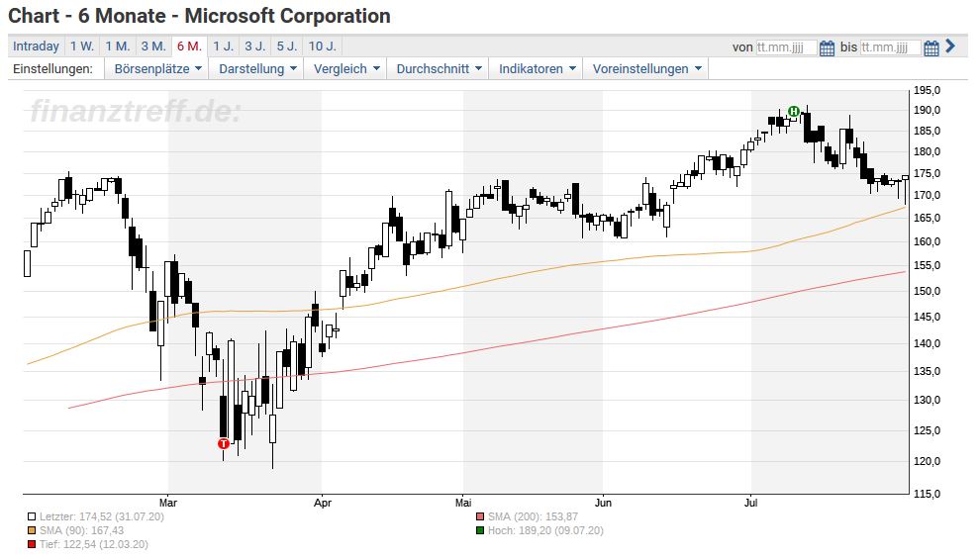Click legend text 'Hoch: 189,20 (09.07.20)'
The width and height of the screenshot is (980, 559).
tap(545, 530)
